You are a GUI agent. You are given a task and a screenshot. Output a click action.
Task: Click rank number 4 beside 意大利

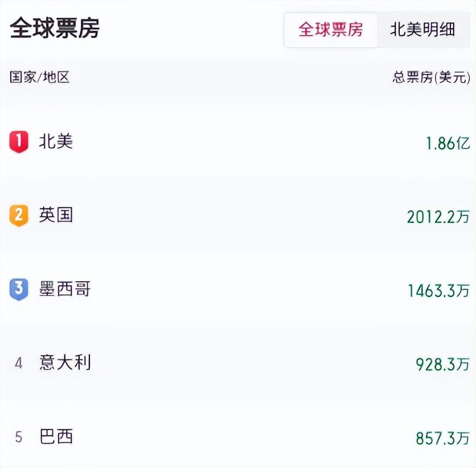[x=19, y=363]
